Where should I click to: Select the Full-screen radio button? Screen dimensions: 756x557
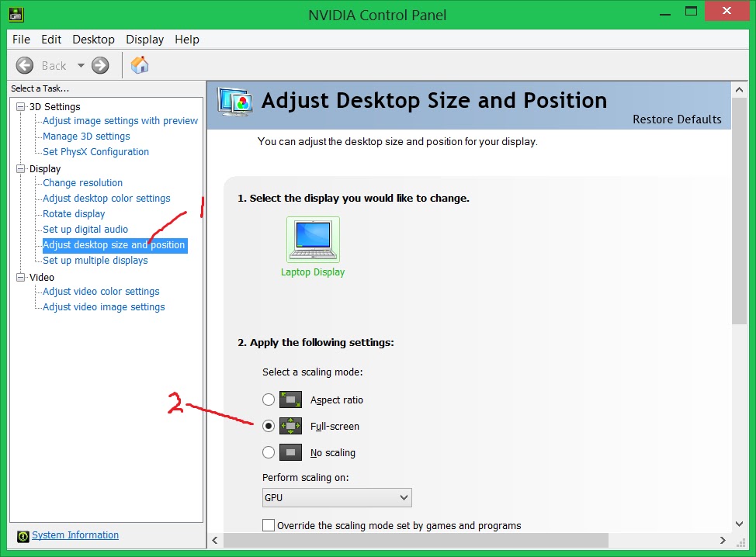point(269,426)
